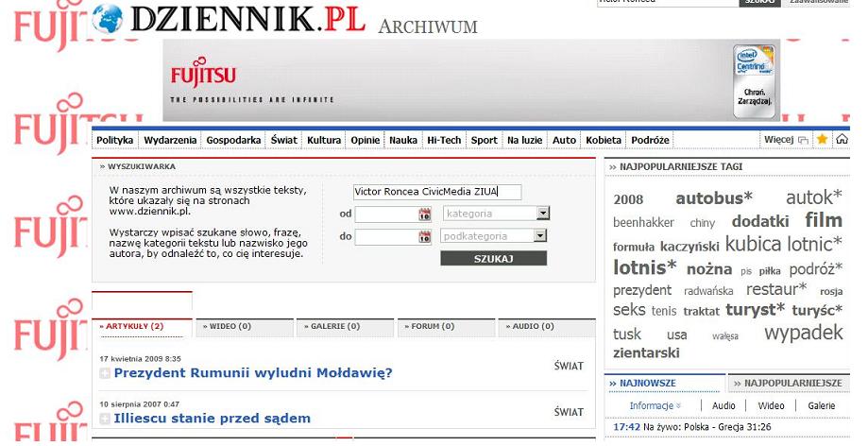Click the favorites star icon
Screen dimensions: 868x446
[x=822, y=140]
